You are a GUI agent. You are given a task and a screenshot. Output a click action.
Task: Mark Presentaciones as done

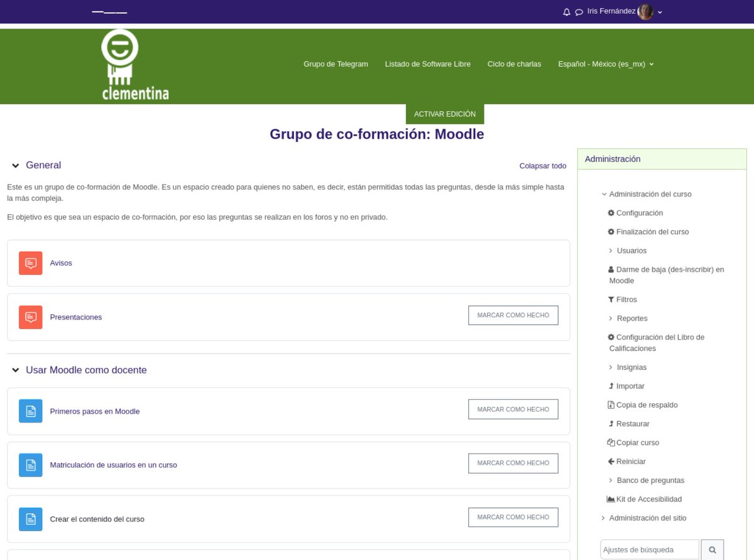(513, 315)
